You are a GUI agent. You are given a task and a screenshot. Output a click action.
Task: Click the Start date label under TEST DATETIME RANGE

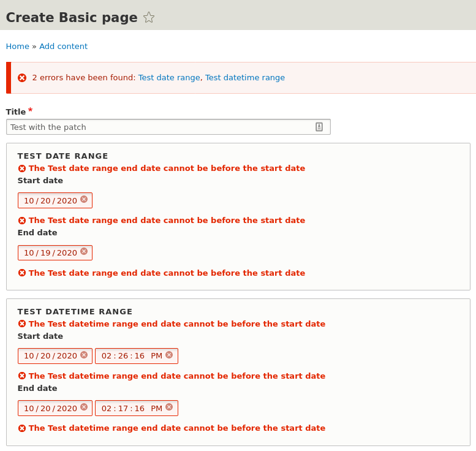click(x=40, y=336)
